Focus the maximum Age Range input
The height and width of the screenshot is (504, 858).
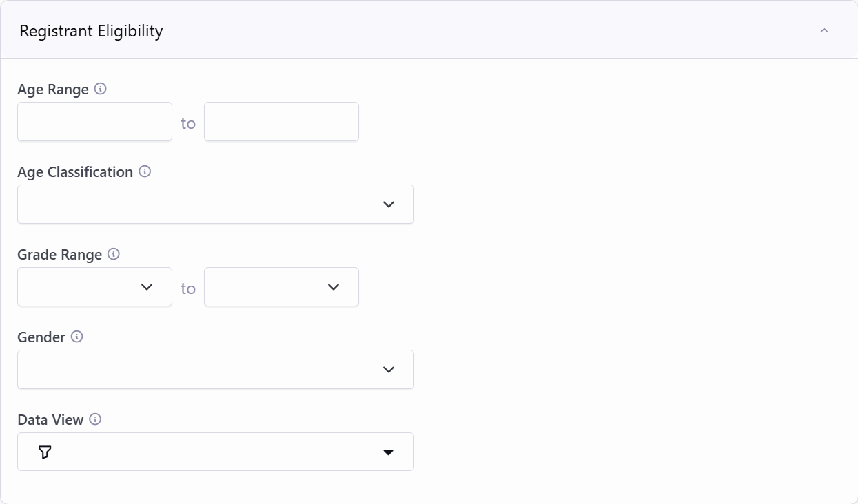tap(281, 122)
